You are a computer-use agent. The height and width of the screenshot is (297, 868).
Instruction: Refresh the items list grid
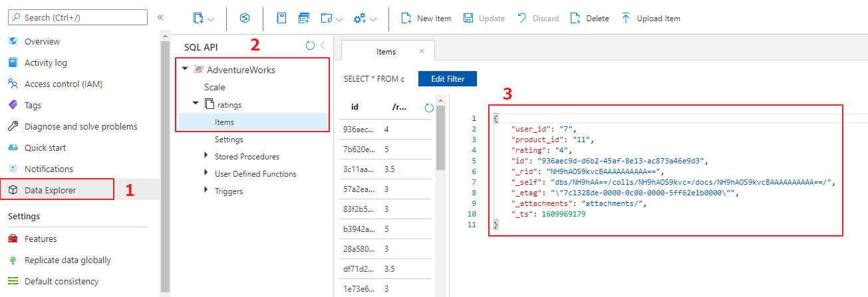coord(429,108)
